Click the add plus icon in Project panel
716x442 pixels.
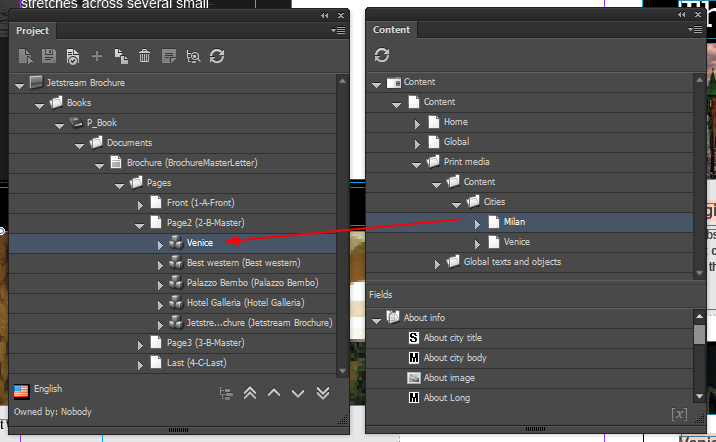(x=97, y=57)
